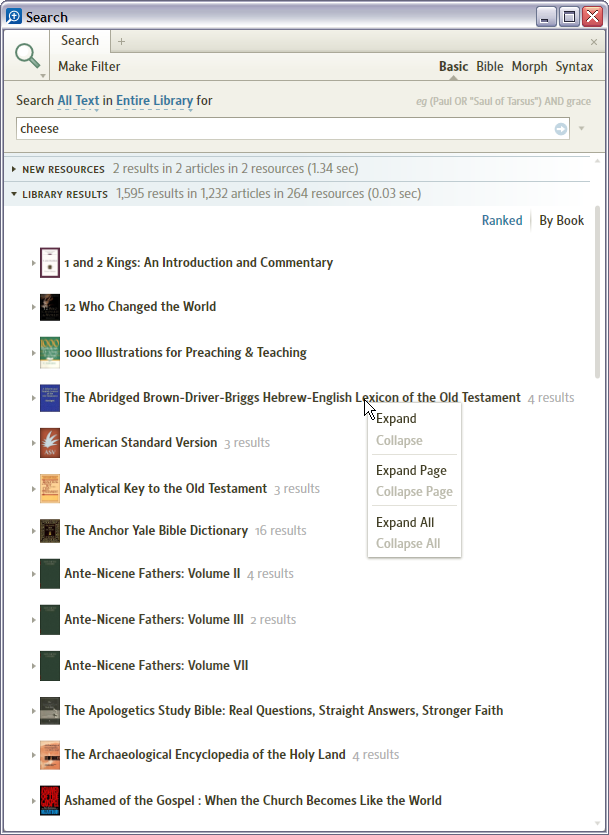The width and height of the screenshot is (609, 835).
Task: Expand Ante-Nicene Fathers Volume II results
Action: (x=34, y=574)
